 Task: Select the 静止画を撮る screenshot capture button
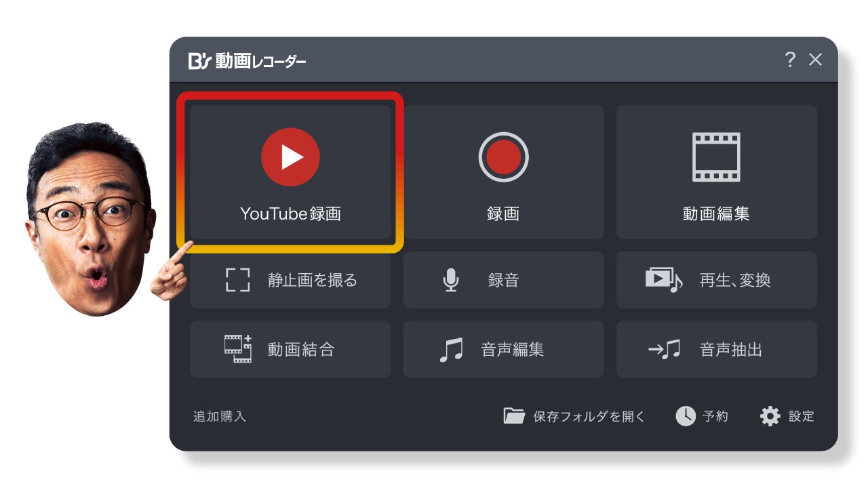(x=290, y=280)
